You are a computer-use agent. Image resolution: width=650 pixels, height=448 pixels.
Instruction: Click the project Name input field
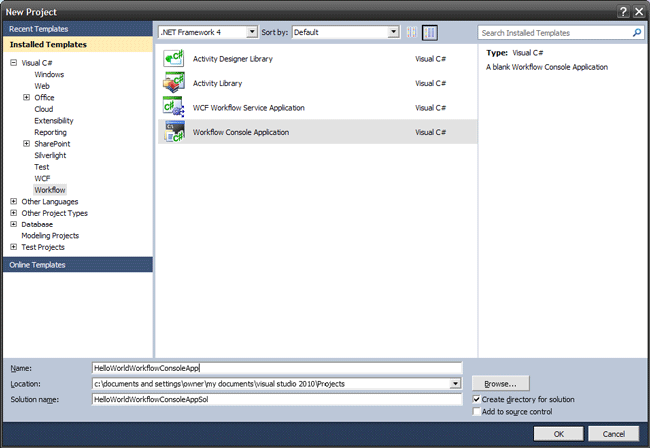tap(277, 368)
